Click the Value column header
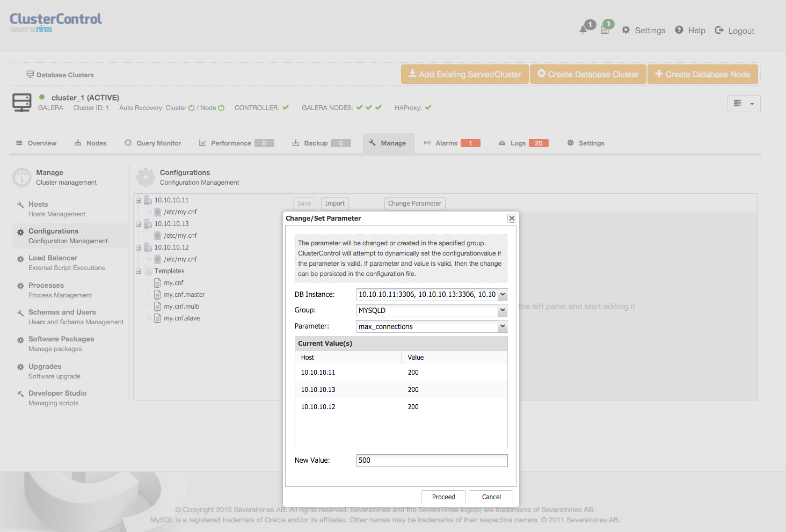Screen dimensions: 786x532 pyautogui.click(x=455, y=358)
